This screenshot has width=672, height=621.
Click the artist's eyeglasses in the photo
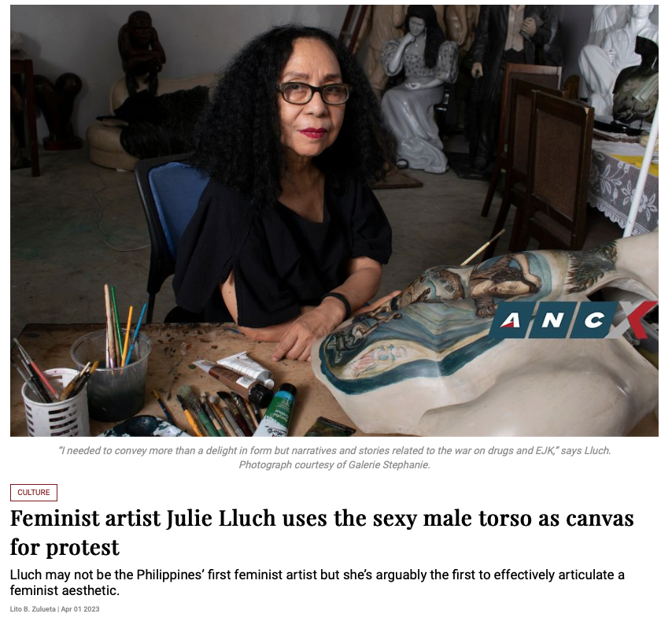[314, 94]
